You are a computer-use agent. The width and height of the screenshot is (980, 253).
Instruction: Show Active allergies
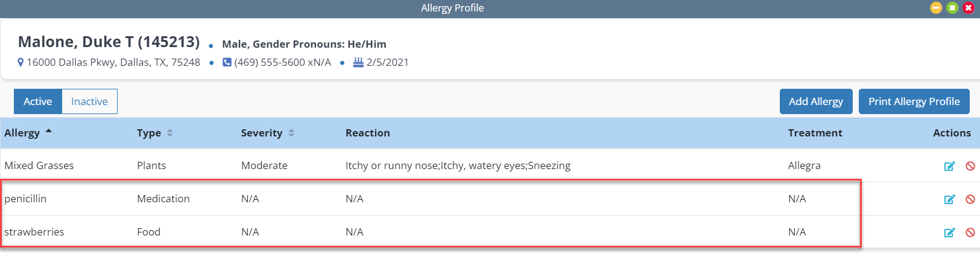(x=37, y=101)
